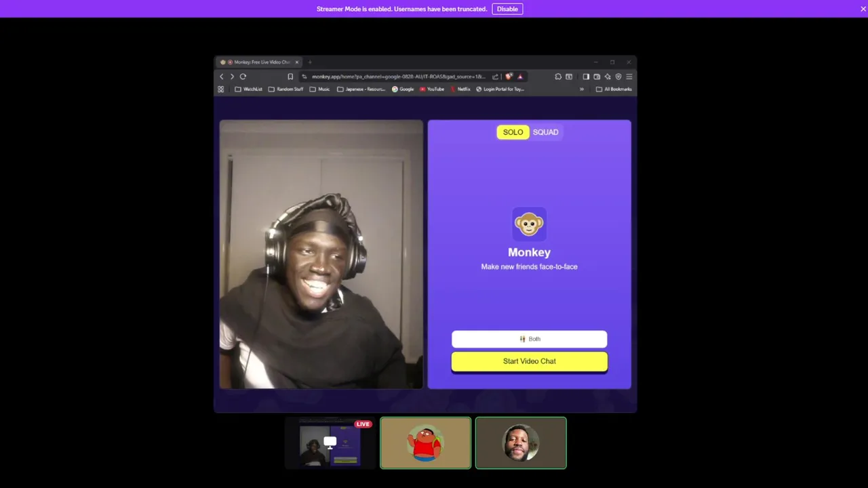The image size is (868, 488).
Task: Open the Music bookmarks folder
Action: pyautogui.click(x=320, y=89)
